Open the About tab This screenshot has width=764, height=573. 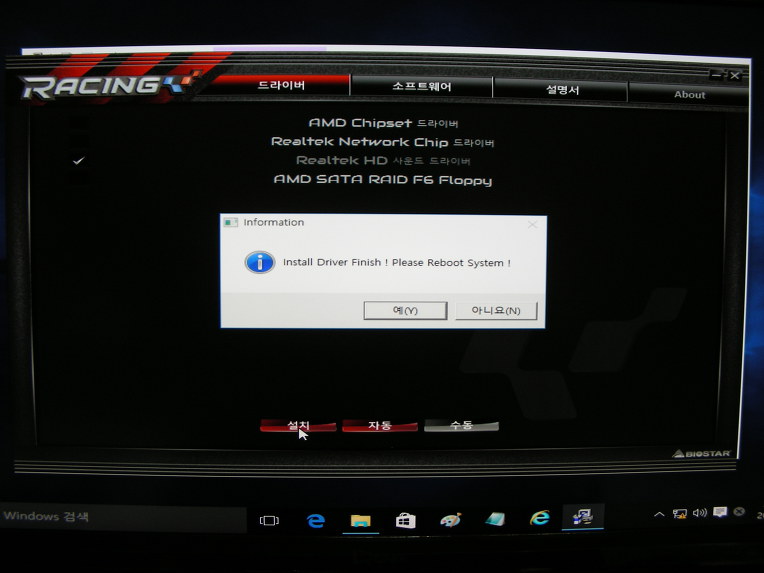pos(689,95)
